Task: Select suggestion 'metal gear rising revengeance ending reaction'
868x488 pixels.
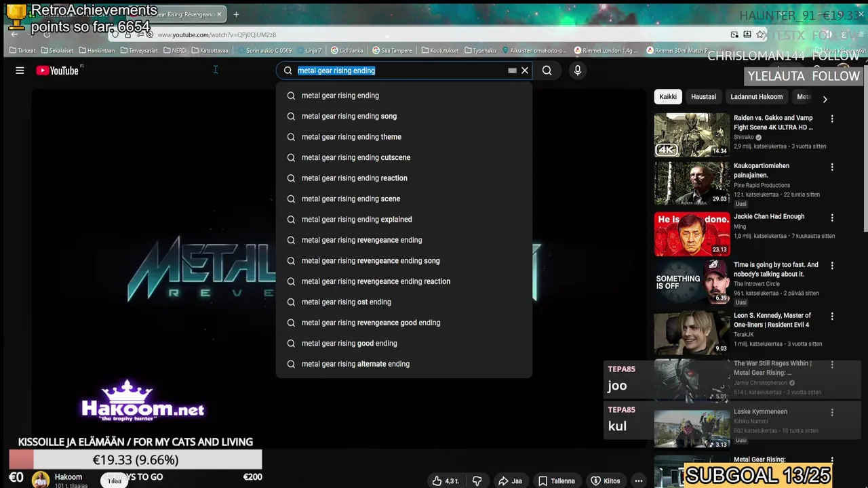Action: pyautogui.click(x=404, y=281)
